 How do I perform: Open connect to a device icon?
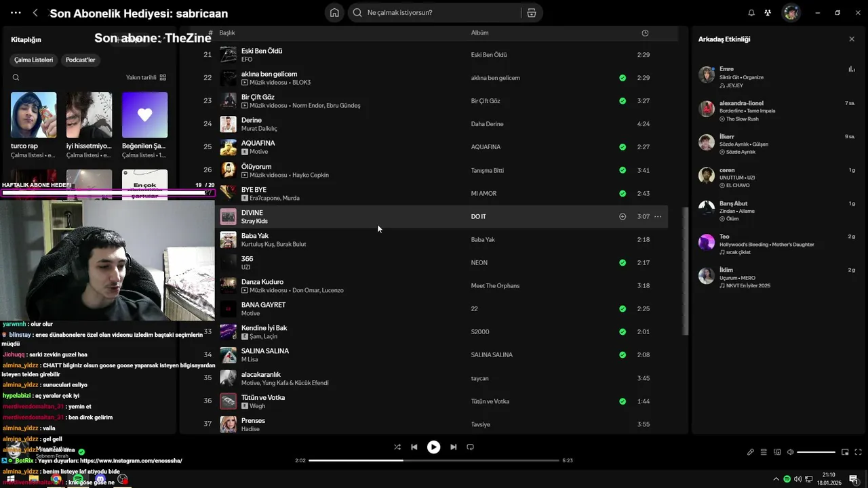[777, 452]
